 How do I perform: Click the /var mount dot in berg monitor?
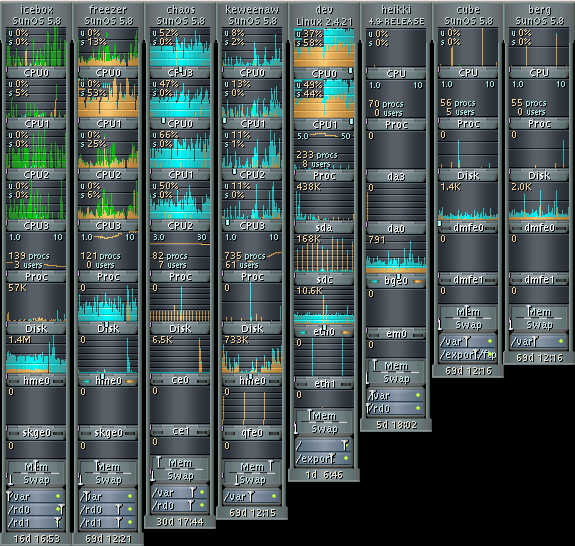tap(561, 341)
